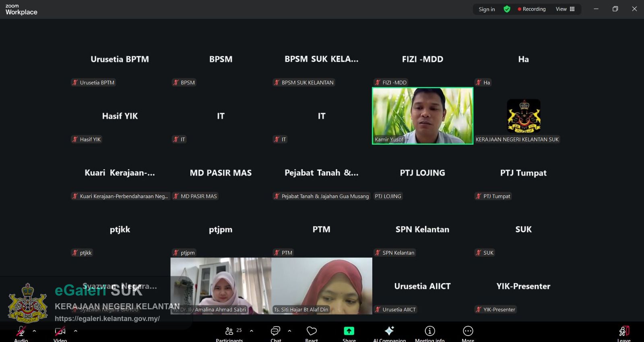Expand video options arrow beside Video
The image size is (644, 342).
(x=76, y=331)
